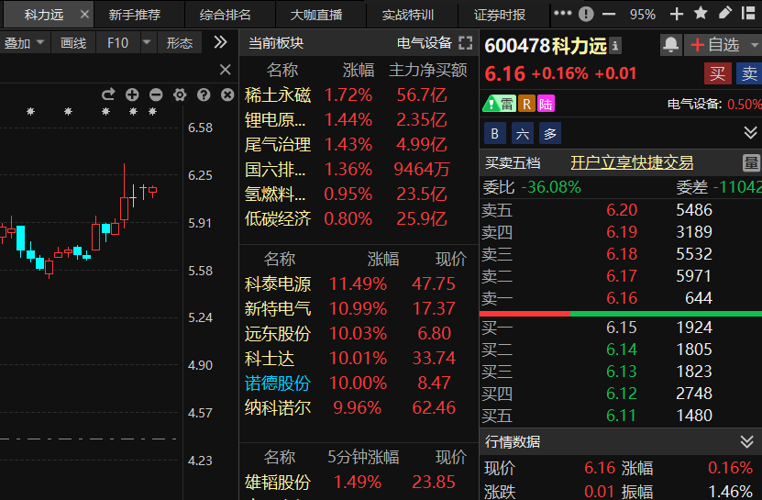Close chart toolbar with circled X
Image resolution: width=762 pixels, height=500 pixels.
(x=227, y=95)
